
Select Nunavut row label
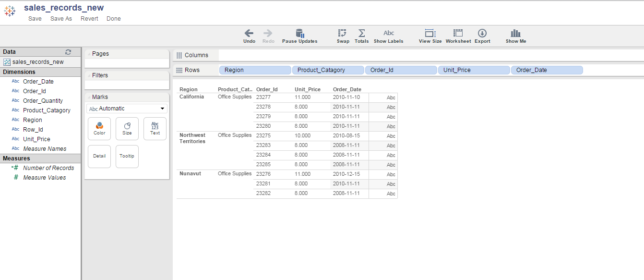coord(190,174)
